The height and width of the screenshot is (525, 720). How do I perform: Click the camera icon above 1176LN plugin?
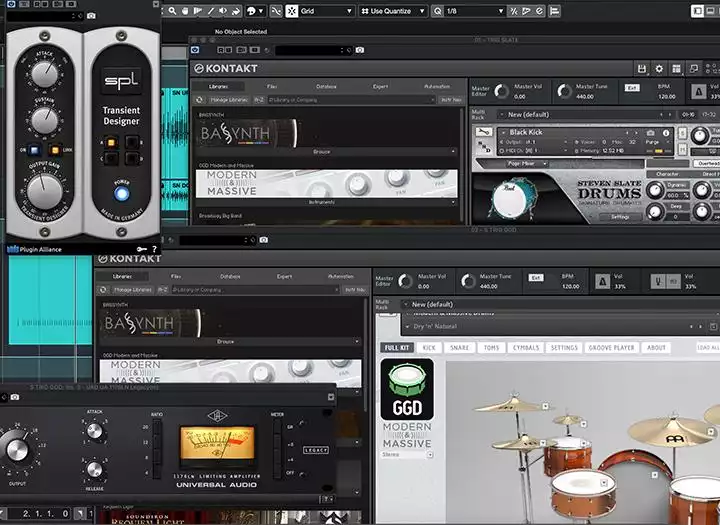pos(15,397)
